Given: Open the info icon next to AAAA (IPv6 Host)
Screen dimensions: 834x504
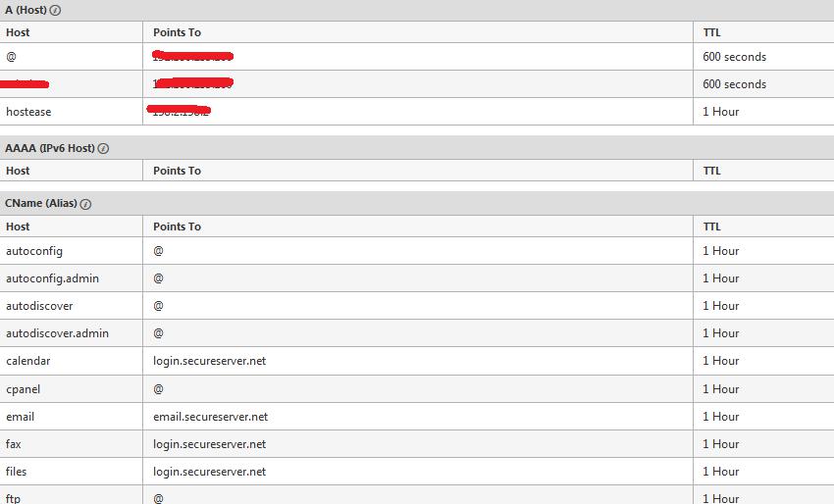Looking at the screenshot, I should 103,149.
